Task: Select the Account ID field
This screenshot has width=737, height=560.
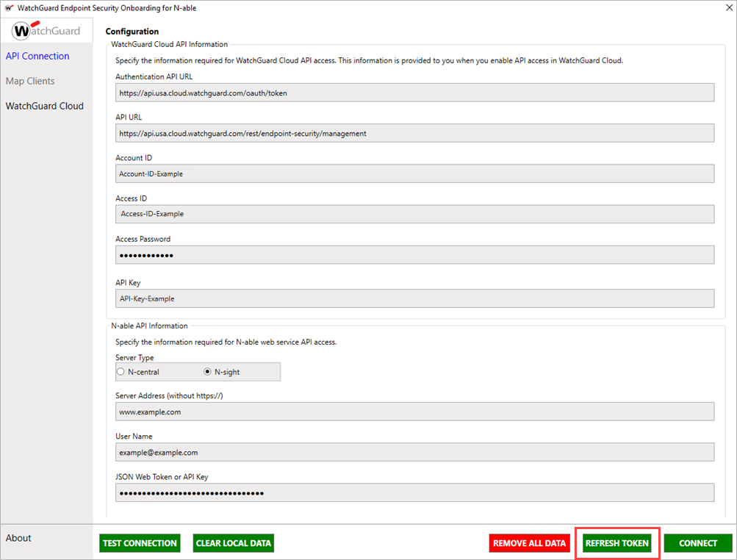Action: [x=414, y=173]
